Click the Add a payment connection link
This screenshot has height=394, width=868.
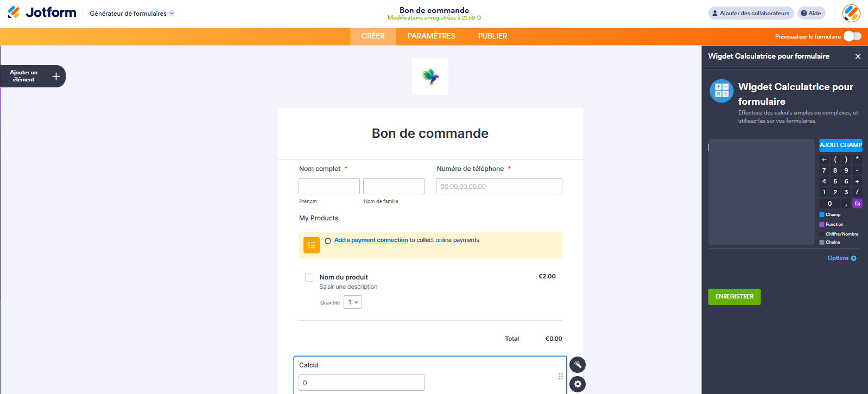pyautogui.click(x=371, y=240)
